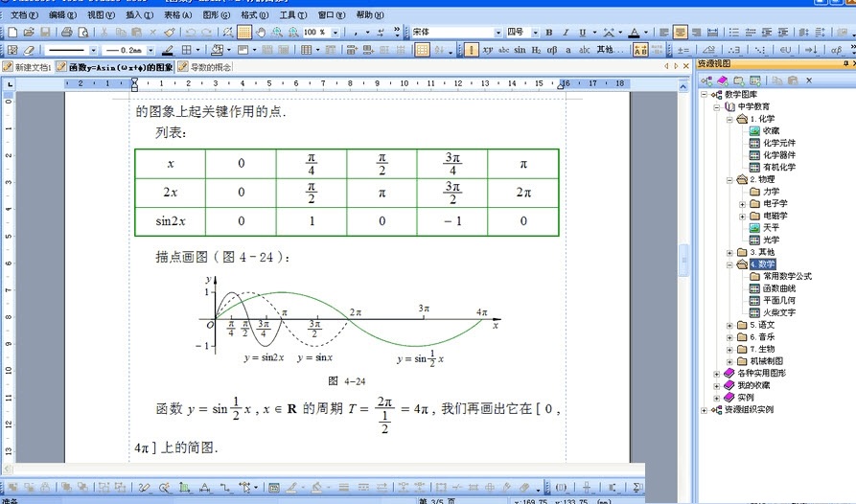
Task: Click the add gallery grid icon in 资源视图
Action: coord(755,80)
